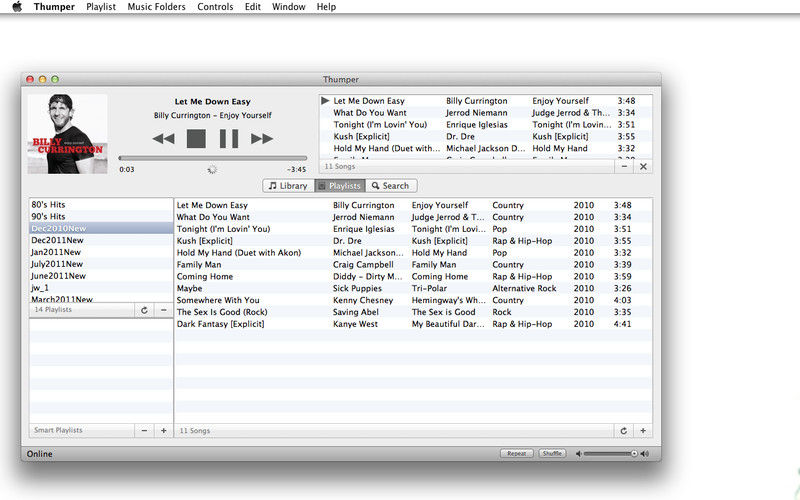Open the Music Folders menu

click(x=156, y=7)
